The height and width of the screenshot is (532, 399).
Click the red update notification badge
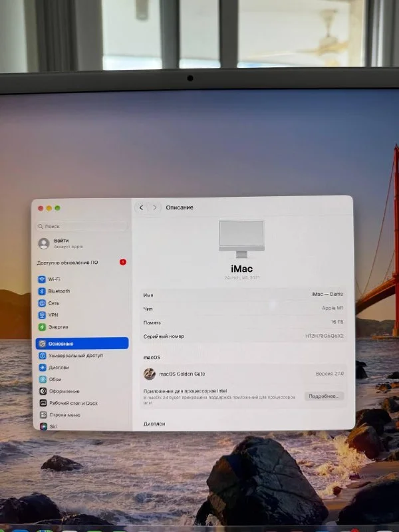click(122, 262)
